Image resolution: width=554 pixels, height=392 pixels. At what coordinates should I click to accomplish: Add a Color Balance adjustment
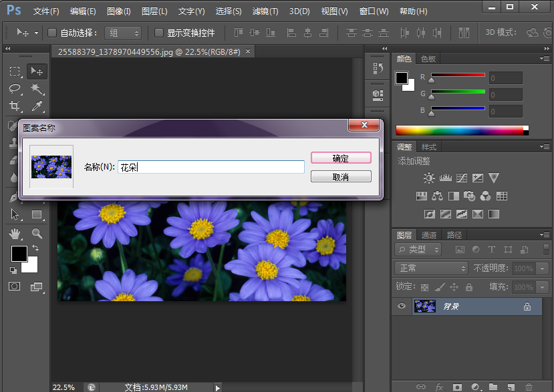[438, 196]
